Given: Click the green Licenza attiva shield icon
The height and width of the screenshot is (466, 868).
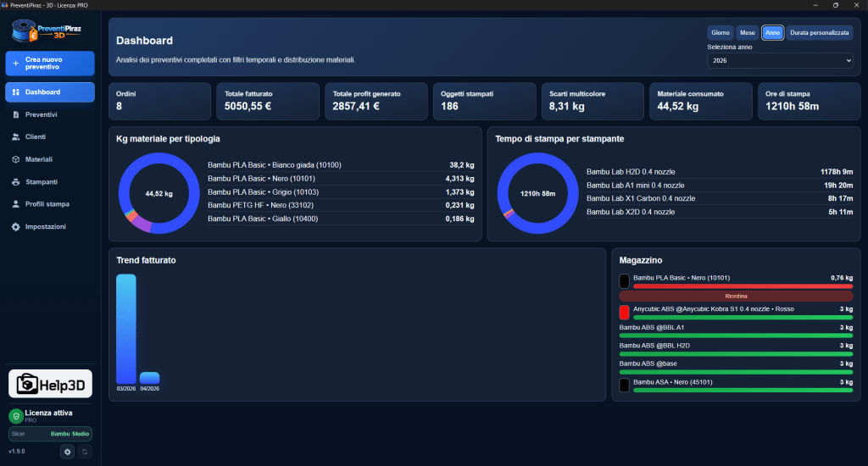Looking at the screenshot, I should (x=15, y=416).
